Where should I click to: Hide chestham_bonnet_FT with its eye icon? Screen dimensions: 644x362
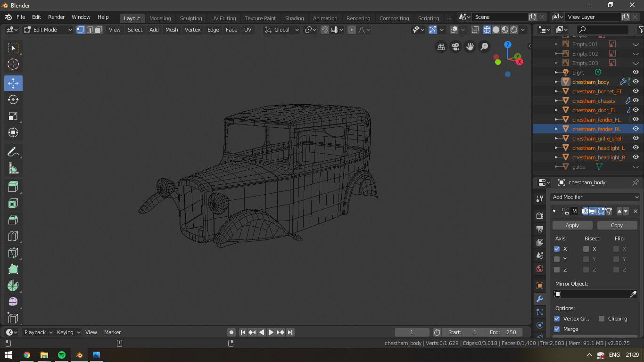(x=636, y=91)
